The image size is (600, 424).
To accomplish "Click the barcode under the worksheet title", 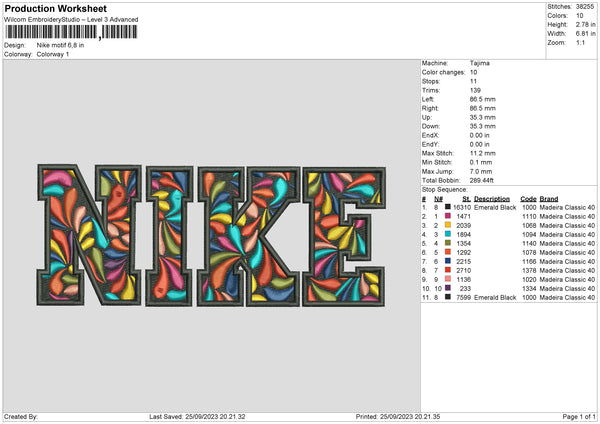I will [x=71, y=32].
